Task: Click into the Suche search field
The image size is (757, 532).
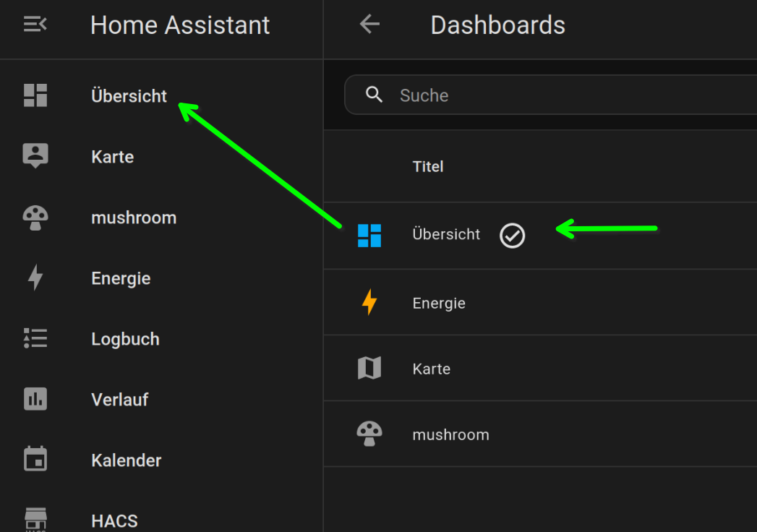Action: (x=551, y=95)
